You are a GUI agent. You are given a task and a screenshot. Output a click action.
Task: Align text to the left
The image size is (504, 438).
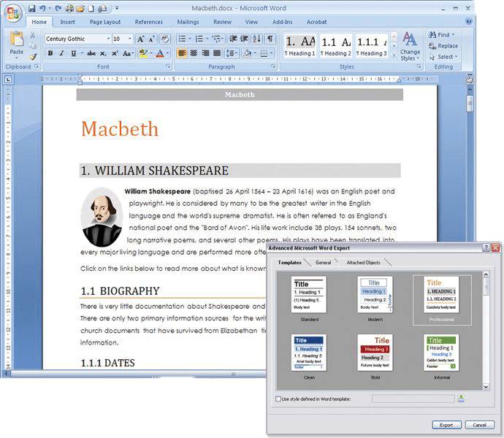point(182,53)
